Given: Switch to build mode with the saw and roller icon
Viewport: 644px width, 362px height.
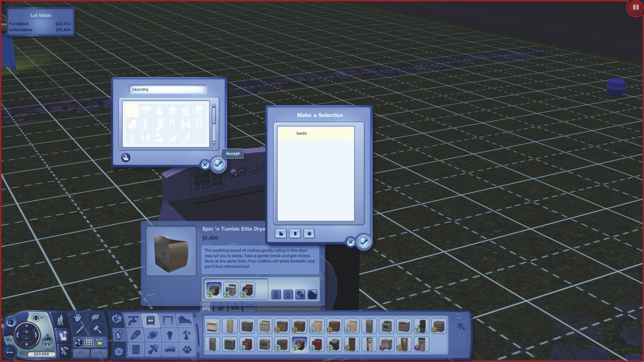Looking at the screenshot, I should click(x=64, y=351).
